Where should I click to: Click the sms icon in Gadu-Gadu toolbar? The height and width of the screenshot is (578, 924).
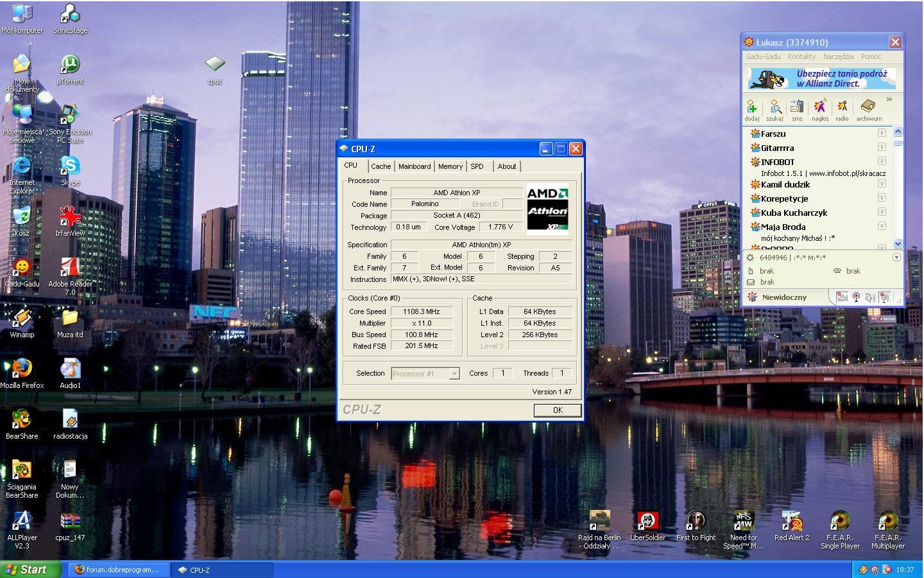point(797,110)
